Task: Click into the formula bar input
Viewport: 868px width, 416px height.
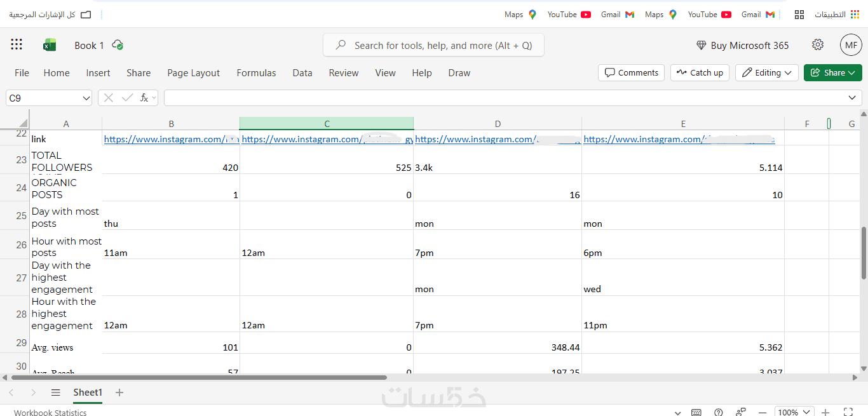Action: tap(505, 98)
